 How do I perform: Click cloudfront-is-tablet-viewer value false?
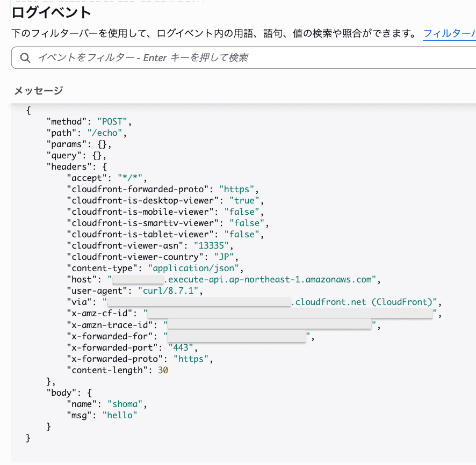[x=242, y=234]
